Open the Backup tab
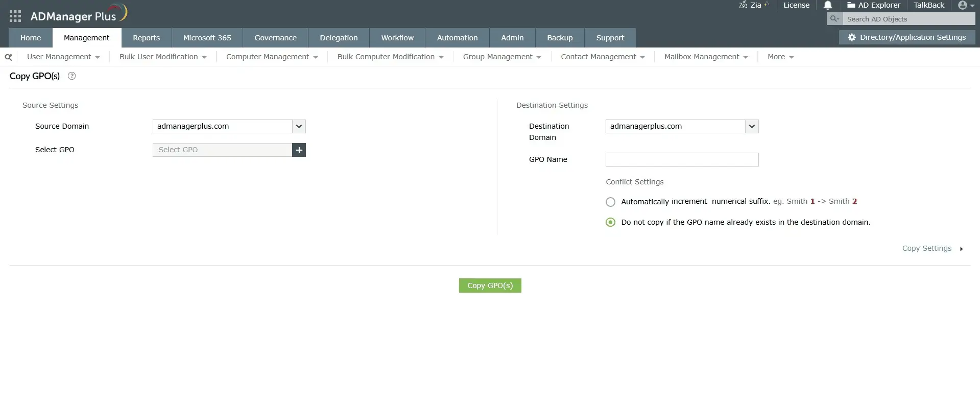Viewport: 980px width, 404px height. click(560, 38)
